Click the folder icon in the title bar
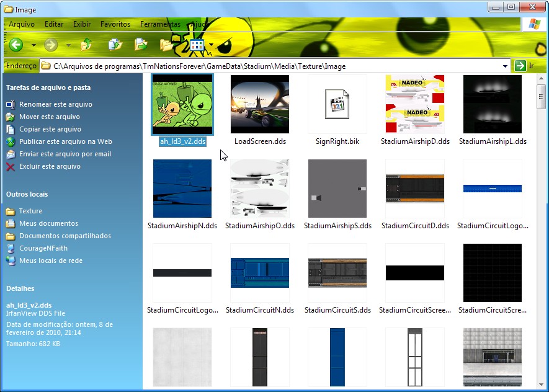Viewport: 549px width, 392px height. (9, 9)
